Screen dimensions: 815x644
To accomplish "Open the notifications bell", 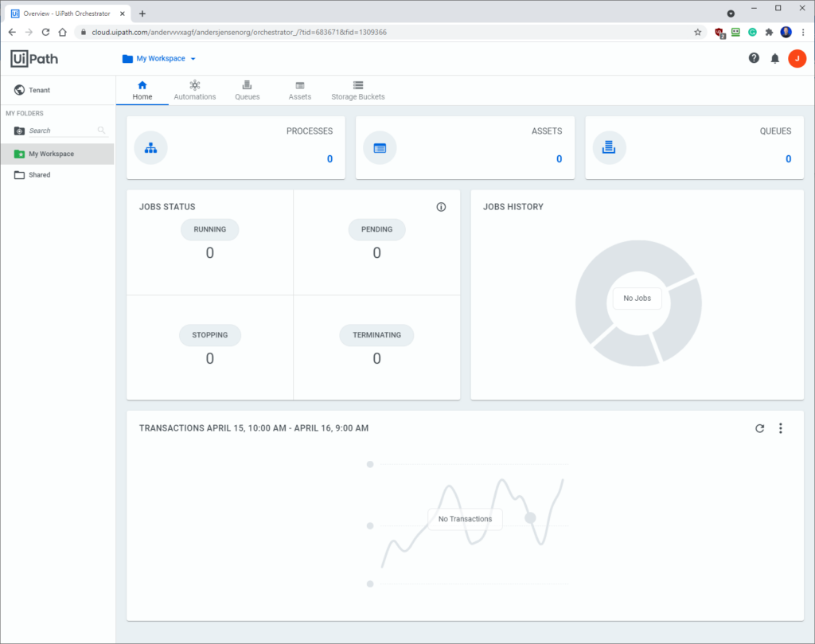I will tap(774, 59).
